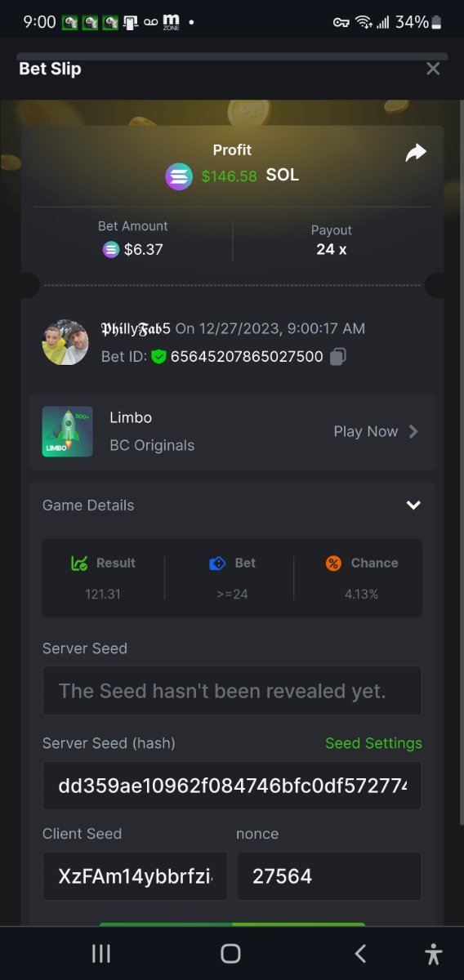Screen dimensions: 464x980
Task: Select the Client Seed field
Action: (x=135, y=876)
